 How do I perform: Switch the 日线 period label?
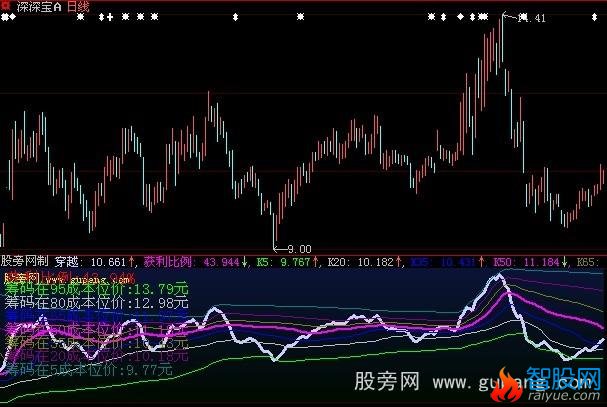[x=78, y=6]
